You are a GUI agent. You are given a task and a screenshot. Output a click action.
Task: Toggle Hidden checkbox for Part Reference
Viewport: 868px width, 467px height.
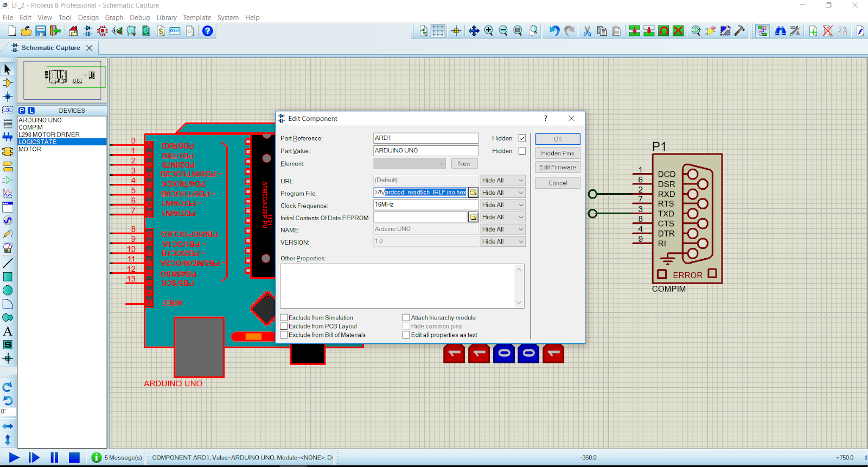522,138
